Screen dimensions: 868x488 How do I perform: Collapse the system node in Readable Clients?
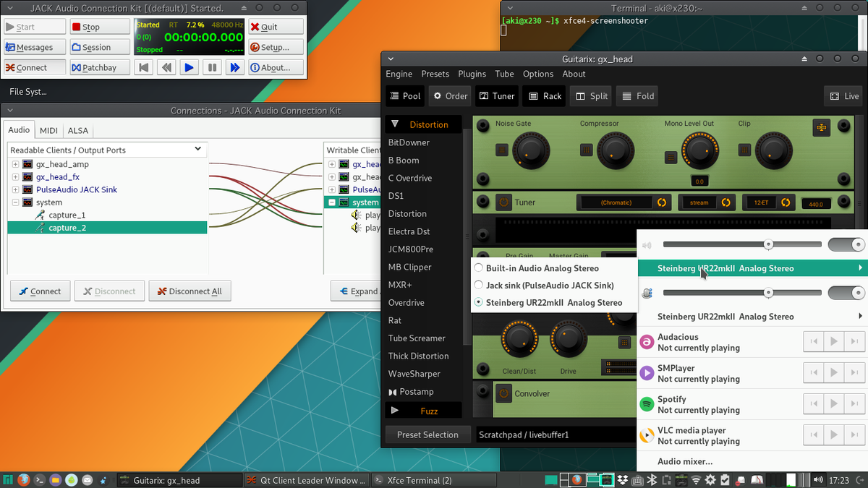15,202
